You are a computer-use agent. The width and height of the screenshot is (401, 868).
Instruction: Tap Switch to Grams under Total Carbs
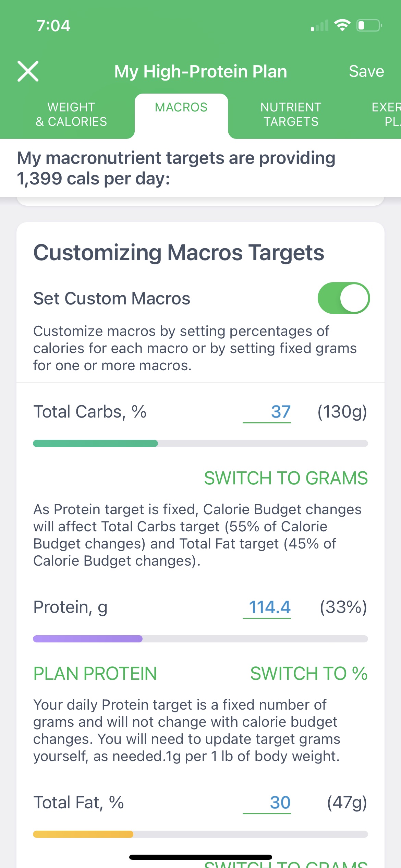point(286,478)
